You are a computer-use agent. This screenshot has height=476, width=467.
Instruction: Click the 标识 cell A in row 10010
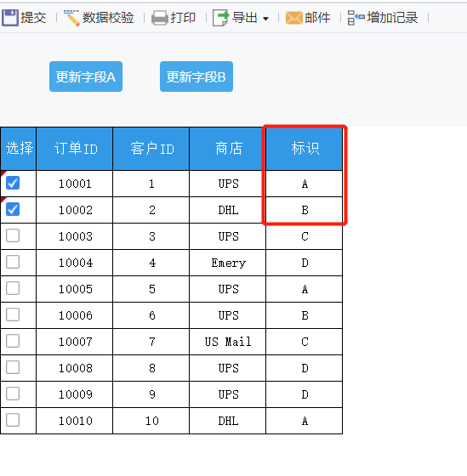pyautogui.click(x=305, y=421)
